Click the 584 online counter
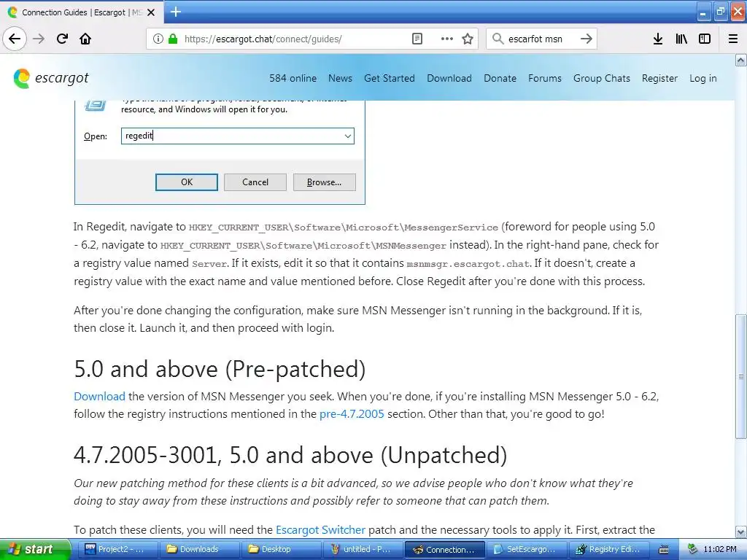747x560 pixels. (x=293, y=78)
